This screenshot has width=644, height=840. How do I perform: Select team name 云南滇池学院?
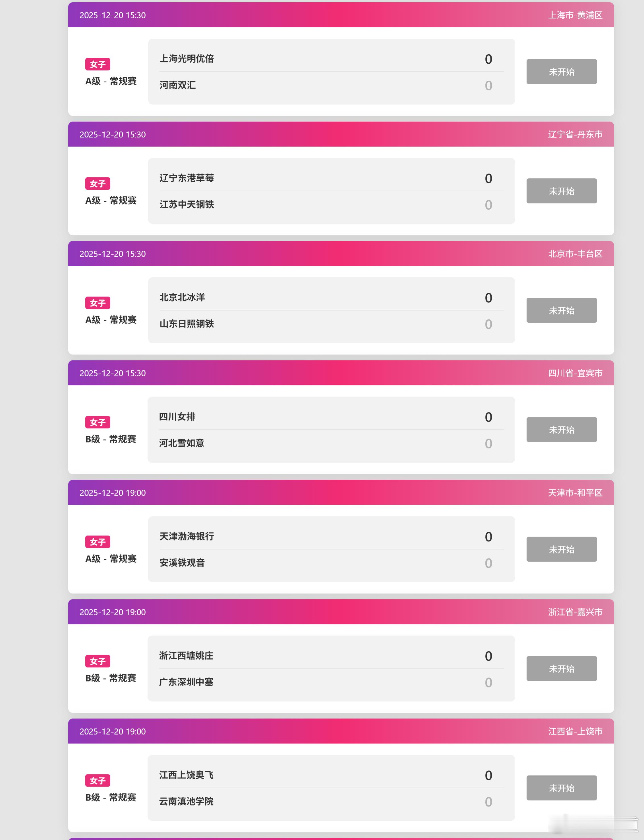pyautogui.click(x=186, y=801)
